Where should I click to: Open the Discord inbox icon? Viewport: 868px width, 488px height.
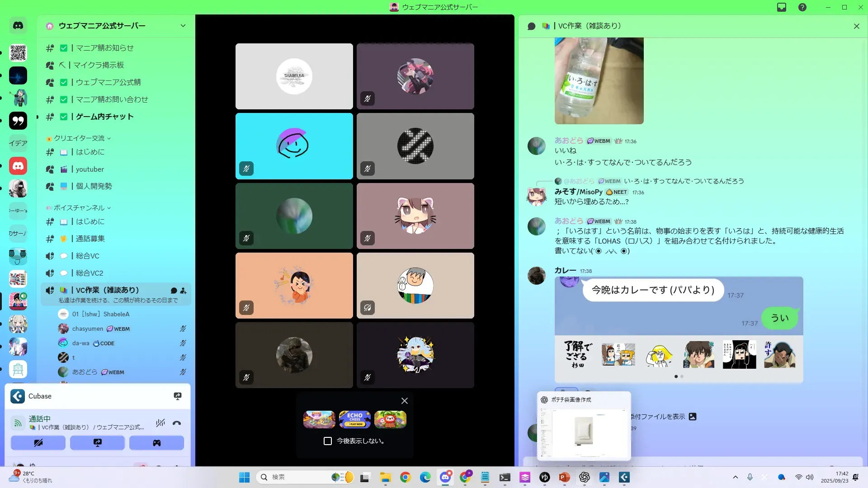click(782, 7)
